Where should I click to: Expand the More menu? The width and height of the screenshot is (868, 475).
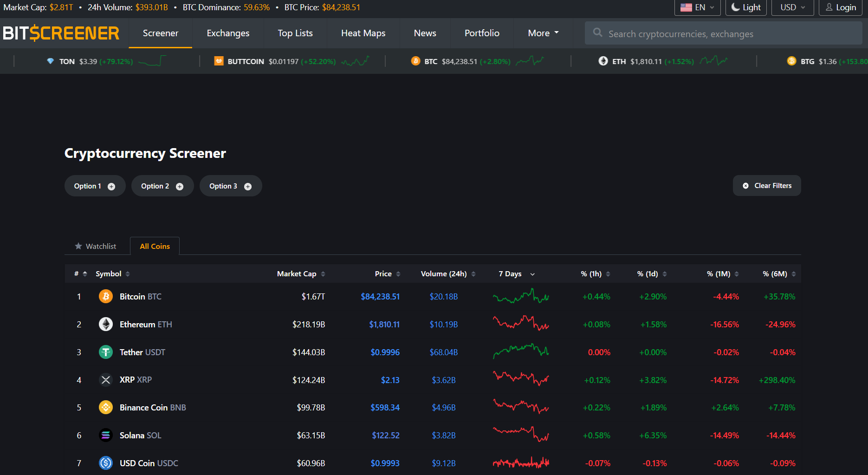click(543, 33)
